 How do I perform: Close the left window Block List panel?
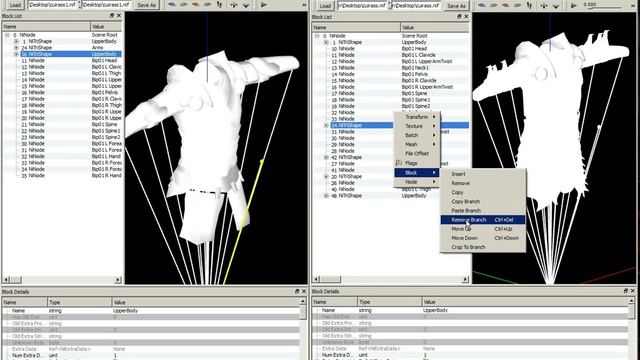119,16
